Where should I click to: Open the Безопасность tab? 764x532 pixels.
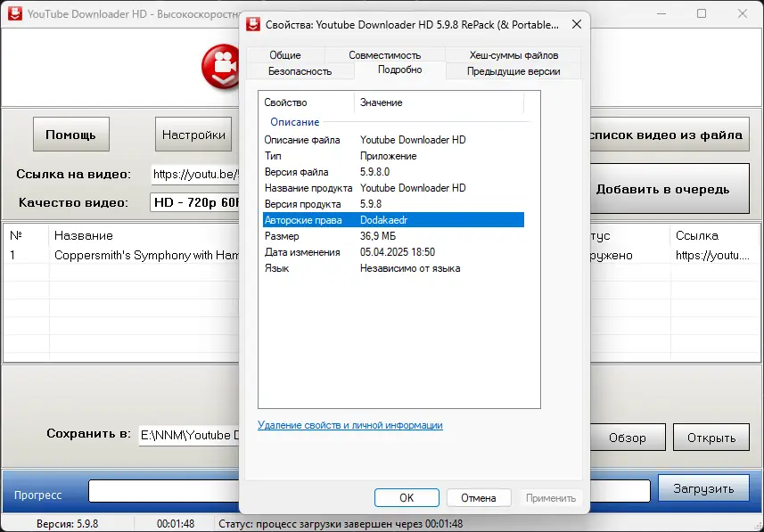coord(300,71)
